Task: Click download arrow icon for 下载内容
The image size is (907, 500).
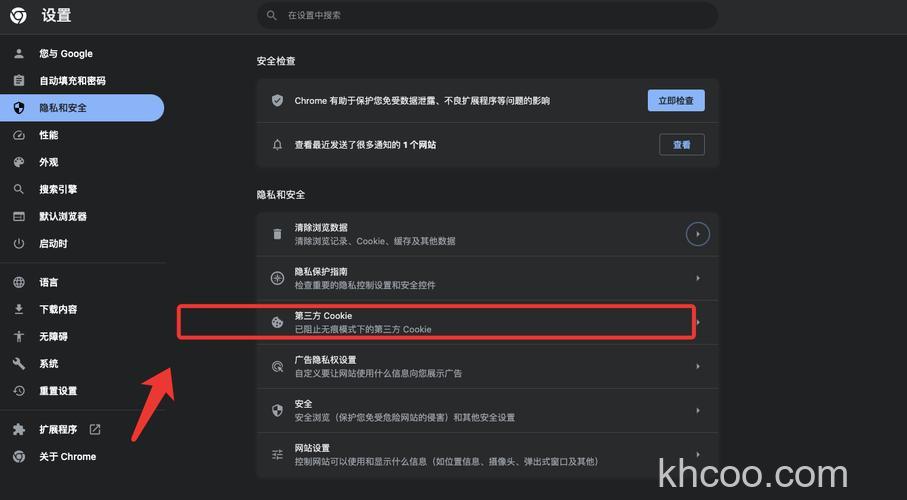Action: [19, 310]
